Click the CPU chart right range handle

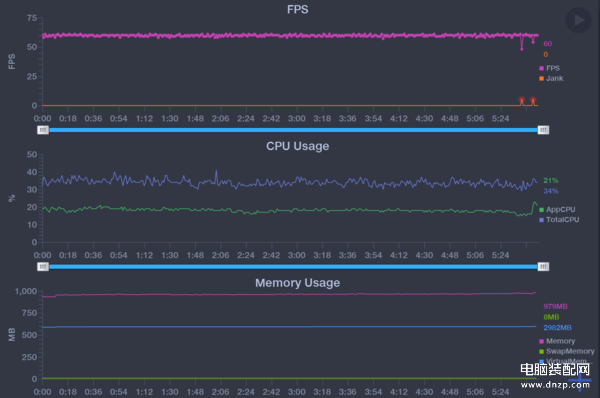(x=543, y=266)
